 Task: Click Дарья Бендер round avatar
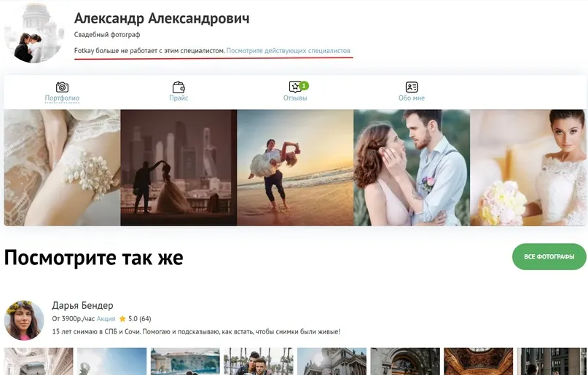pos(24,320)
